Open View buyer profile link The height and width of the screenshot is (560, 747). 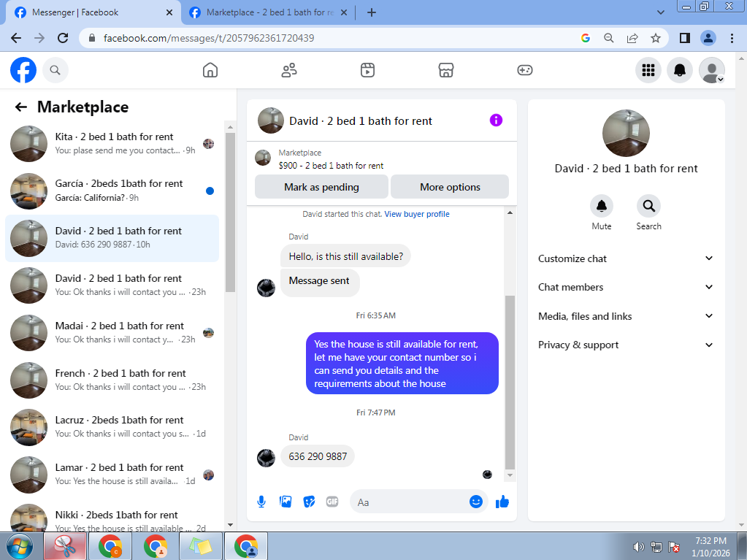[417, 214]
